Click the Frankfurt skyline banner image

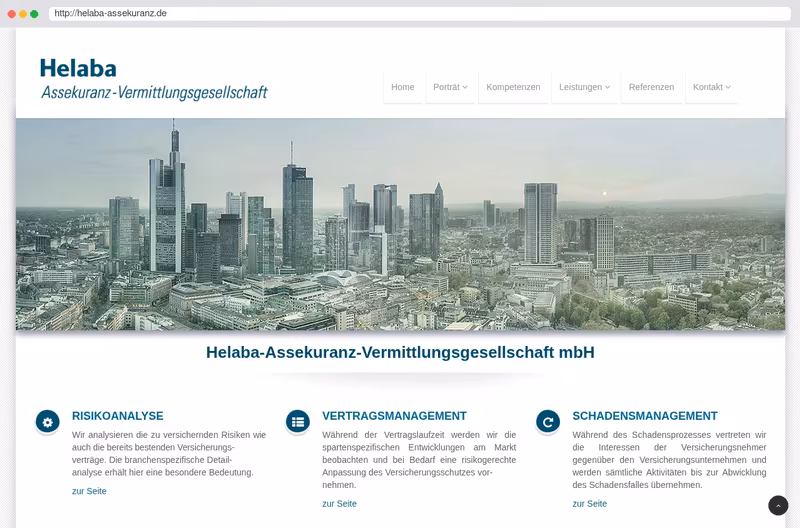[x=401, y=224]
